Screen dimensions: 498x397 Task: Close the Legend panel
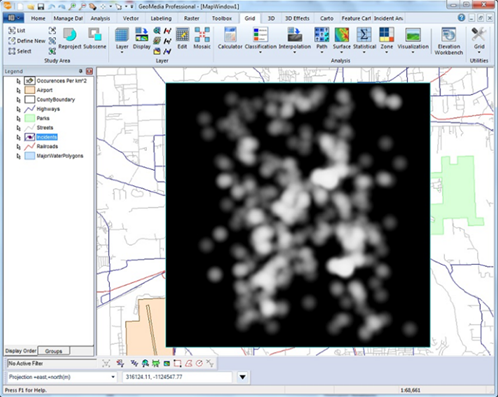[x=89, y=71]
